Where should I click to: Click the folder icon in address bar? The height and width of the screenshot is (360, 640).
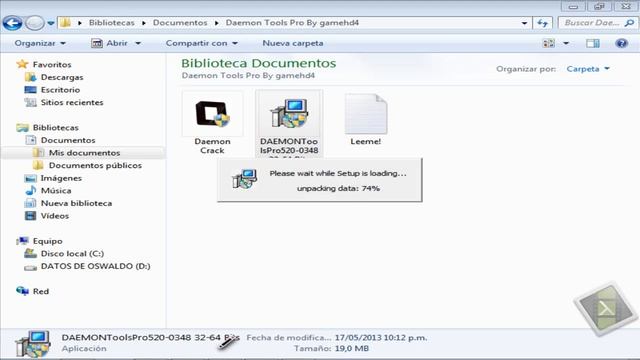65,22
